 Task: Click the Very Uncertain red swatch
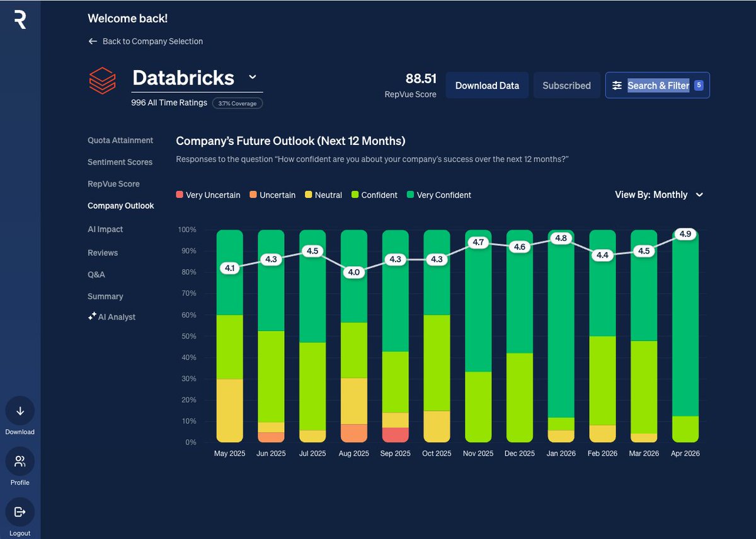pyautogui.click(x=180, y=195)
